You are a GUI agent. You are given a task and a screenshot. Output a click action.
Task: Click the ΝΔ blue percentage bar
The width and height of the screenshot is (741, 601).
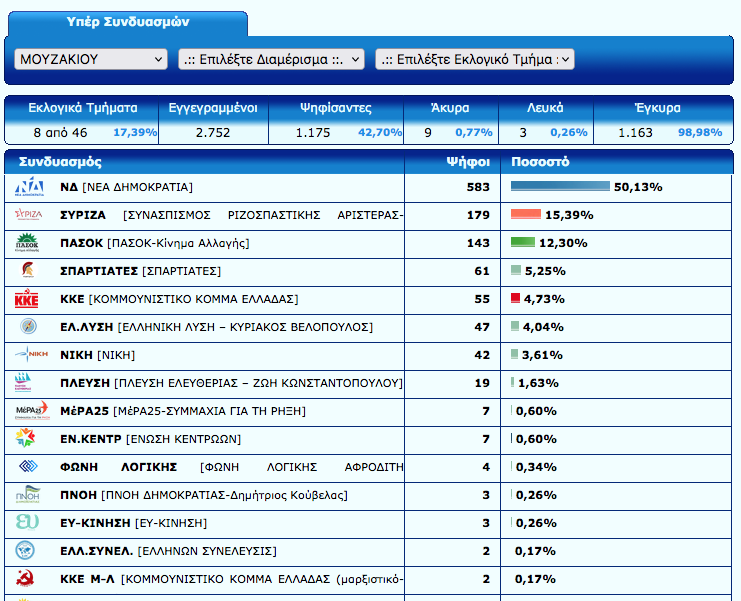click(x=559, y=187)
